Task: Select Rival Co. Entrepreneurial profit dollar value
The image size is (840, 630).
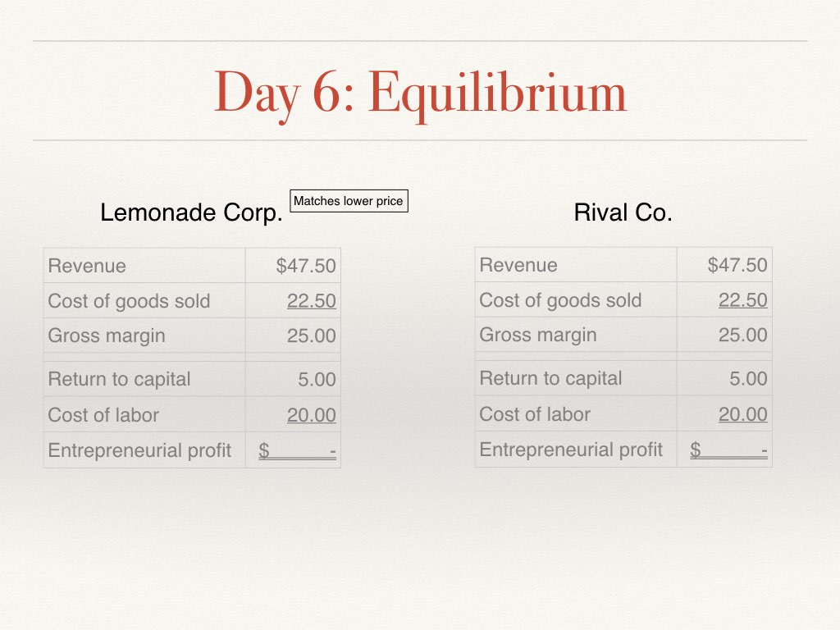Action: 728,450
